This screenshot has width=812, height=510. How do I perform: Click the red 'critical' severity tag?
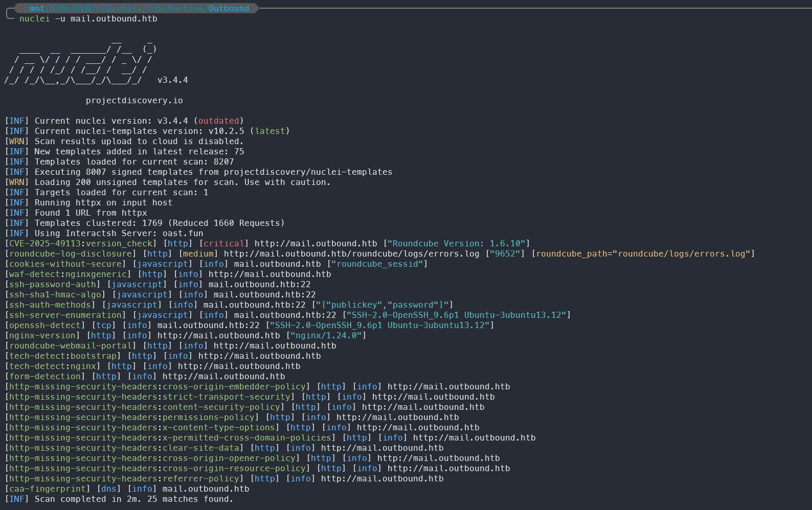pos(224,244)
